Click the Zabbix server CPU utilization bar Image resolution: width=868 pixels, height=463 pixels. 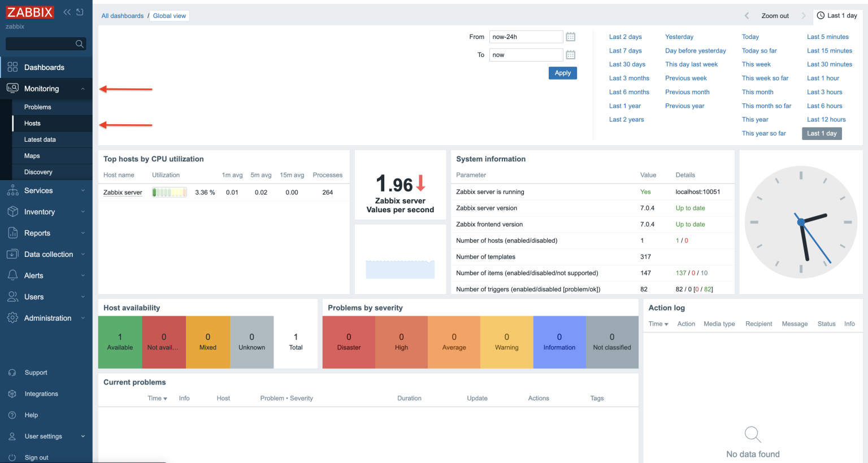pos(168,192)
